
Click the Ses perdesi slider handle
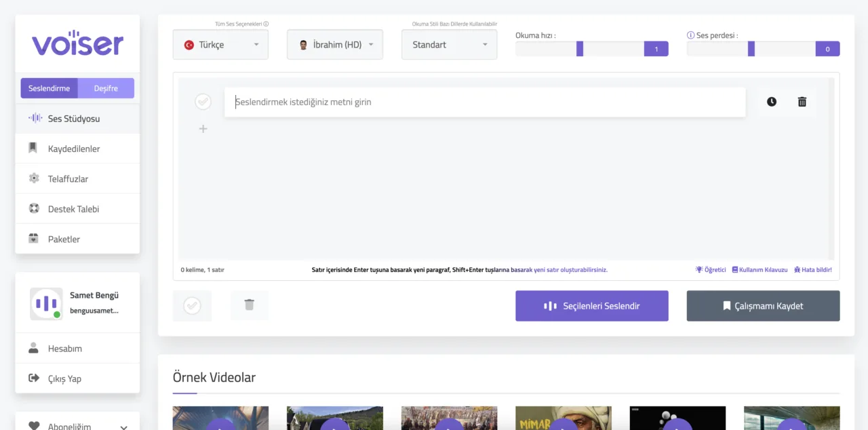point(751,49)
